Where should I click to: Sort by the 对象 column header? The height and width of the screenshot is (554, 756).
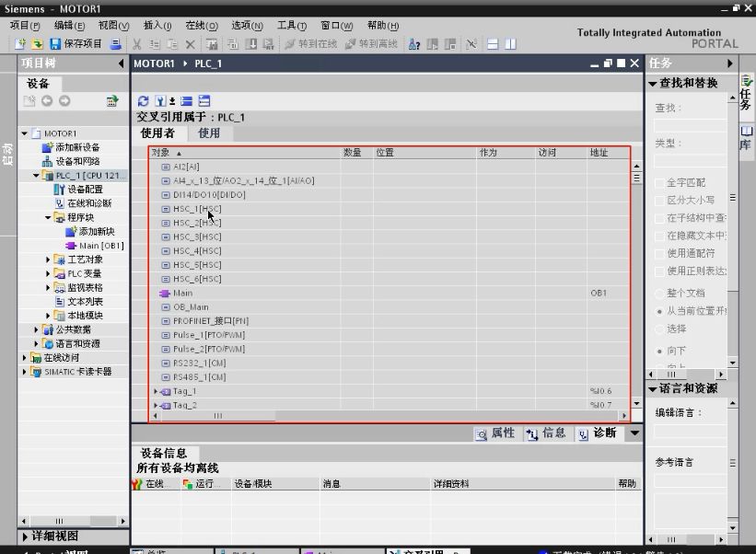pyautogui.click(x=245, y=153)
